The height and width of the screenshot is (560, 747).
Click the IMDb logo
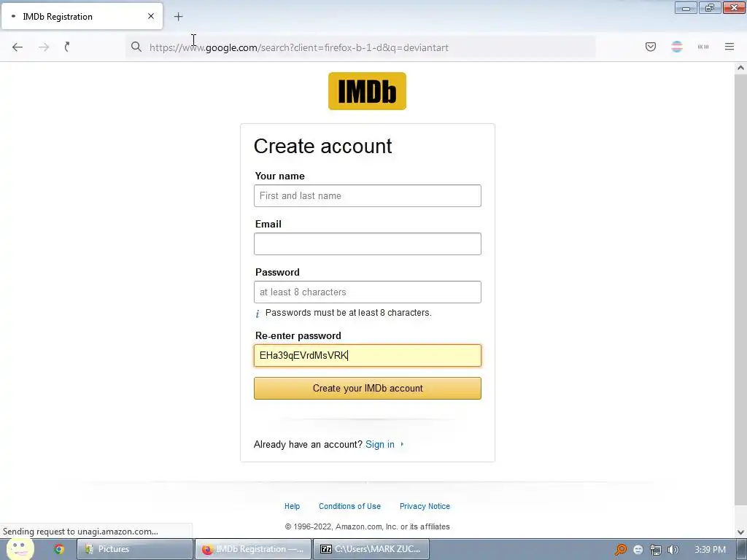[x=367, y=91]
